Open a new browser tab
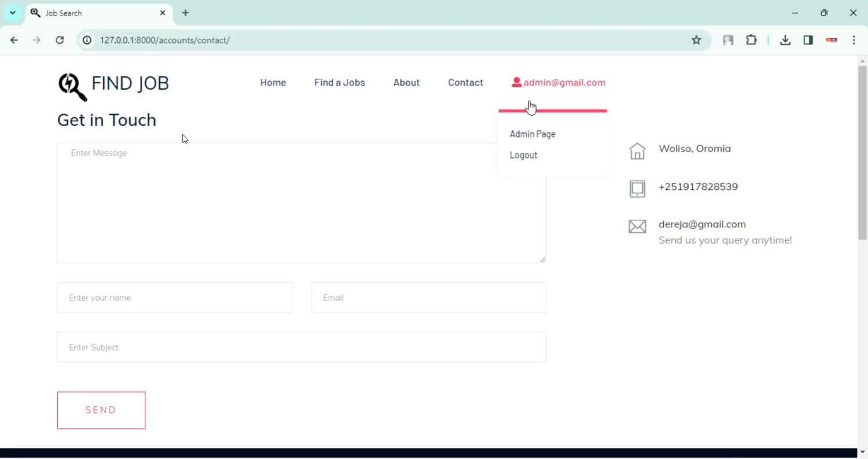The width and height of the screenshot is (868, 459). (185, 13)
